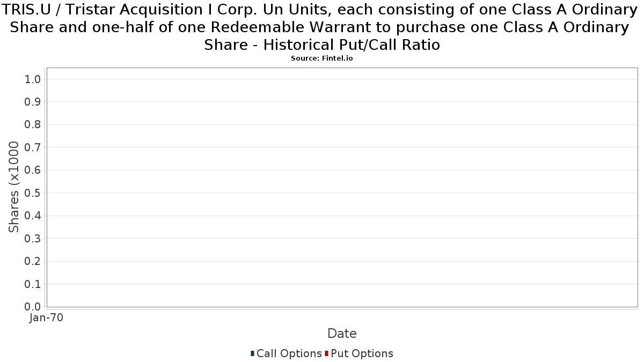
Task: Click the 0.8 y-axis tick label
Action: [33, 125]
